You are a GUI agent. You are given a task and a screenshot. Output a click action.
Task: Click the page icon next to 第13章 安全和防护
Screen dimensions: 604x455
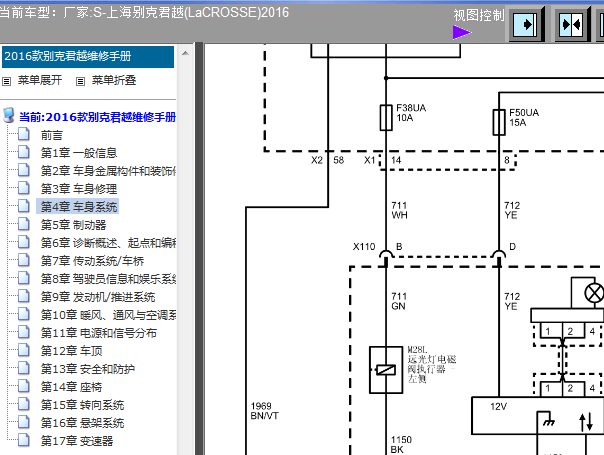pyautogui.click(x=24, y=368)
